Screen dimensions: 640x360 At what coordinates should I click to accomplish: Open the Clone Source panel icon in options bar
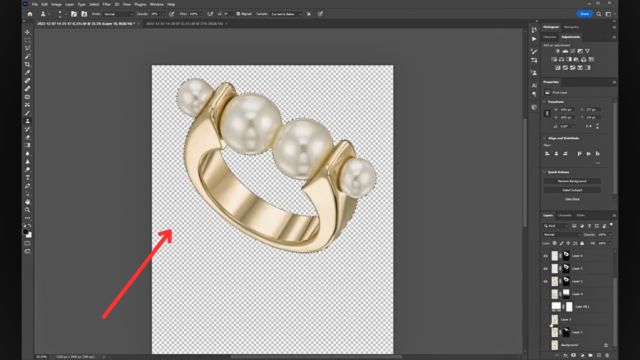(x=84, y=14)
